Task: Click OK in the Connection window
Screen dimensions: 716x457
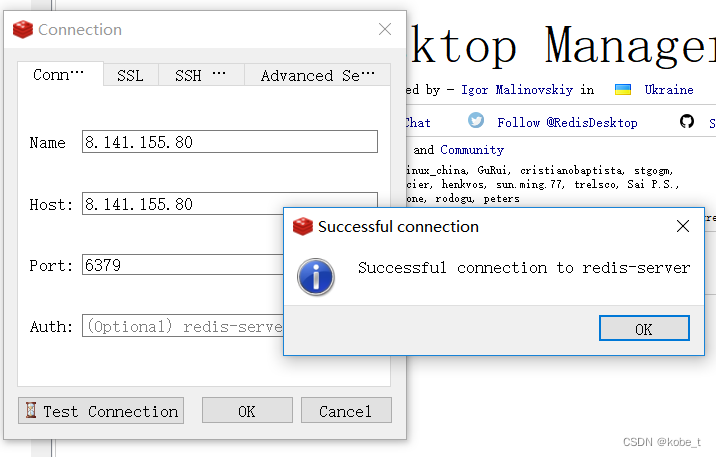Action: (x=247, y=410)
